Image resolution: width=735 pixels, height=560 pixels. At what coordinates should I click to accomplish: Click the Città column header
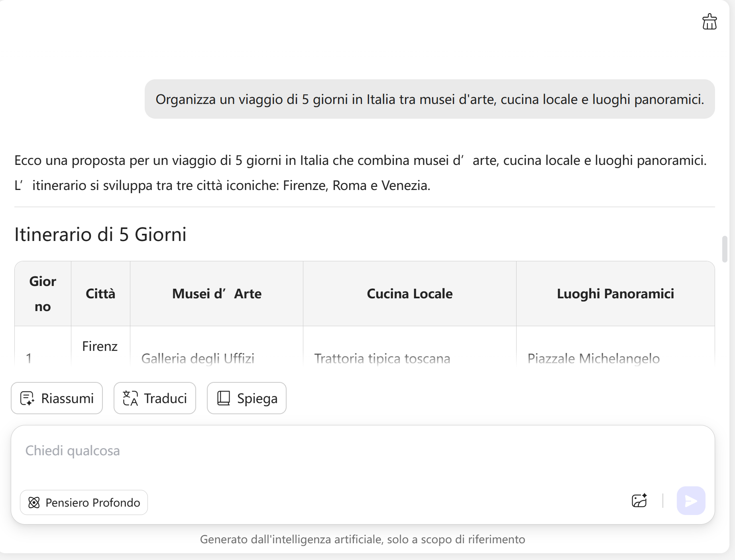click(x=100, y=294)
